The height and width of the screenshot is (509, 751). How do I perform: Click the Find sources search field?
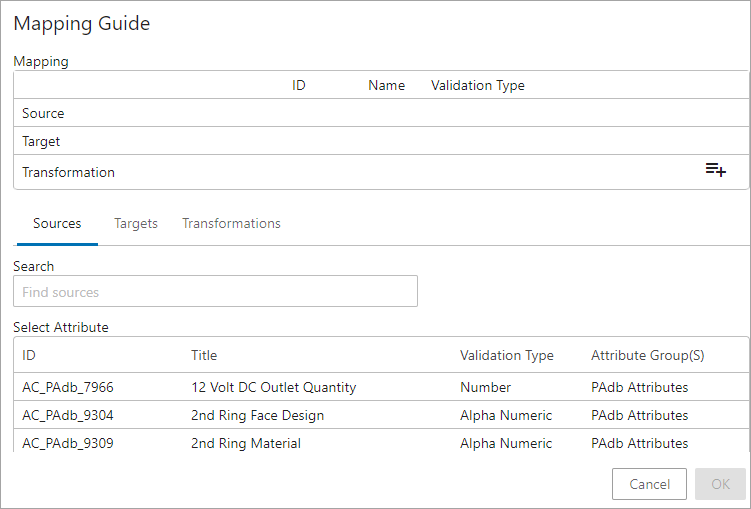pyautogui.click(x=215, y=291)
